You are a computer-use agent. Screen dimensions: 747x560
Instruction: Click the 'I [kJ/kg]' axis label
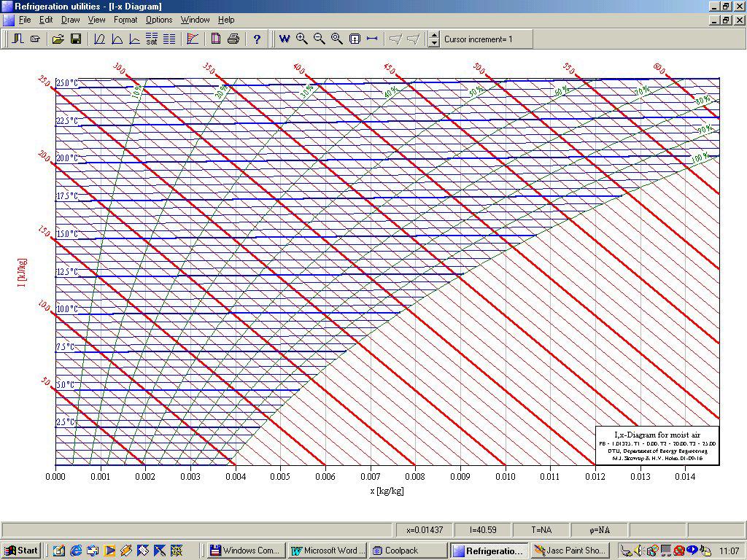pos(22,273)
